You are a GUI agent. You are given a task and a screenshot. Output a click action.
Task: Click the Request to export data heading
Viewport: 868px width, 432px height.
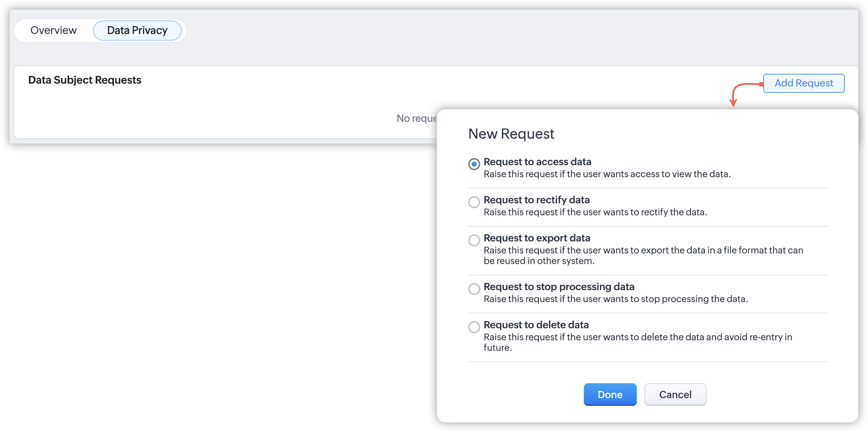(x=537, y=238)
